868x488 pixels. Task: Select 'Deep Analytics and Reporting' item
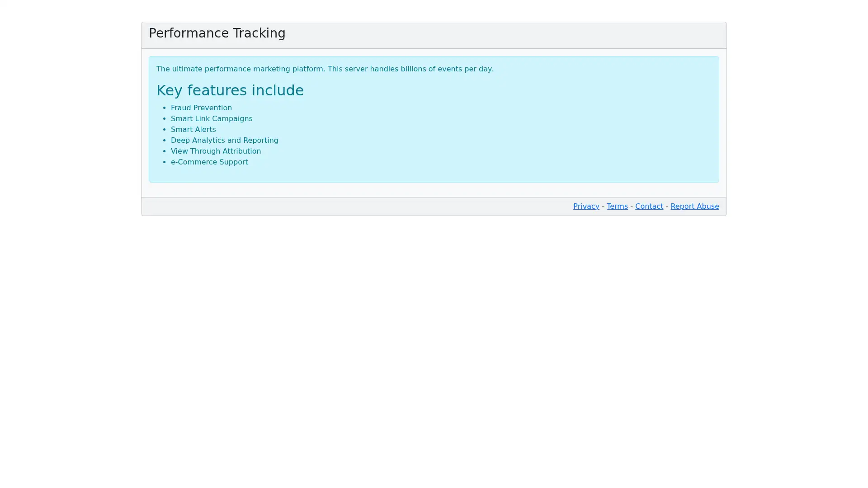225,140
